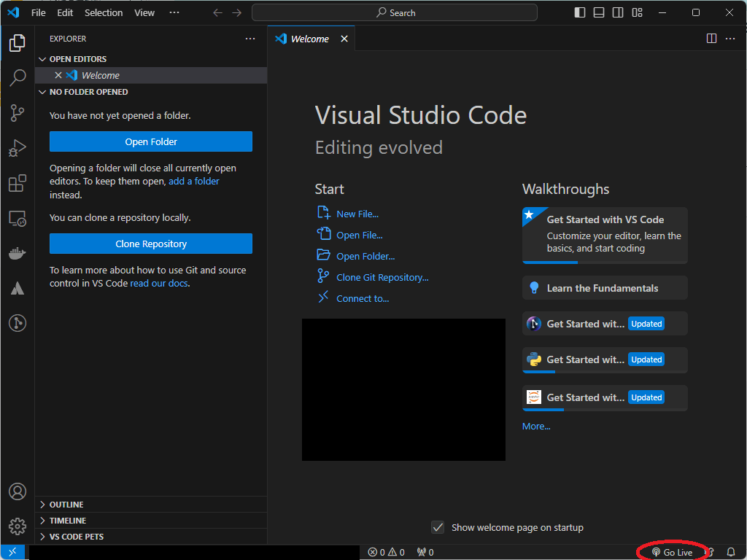This screenshot has height=560, width=747.
Task: Close the Welcome tab
Action: [344, 39]
